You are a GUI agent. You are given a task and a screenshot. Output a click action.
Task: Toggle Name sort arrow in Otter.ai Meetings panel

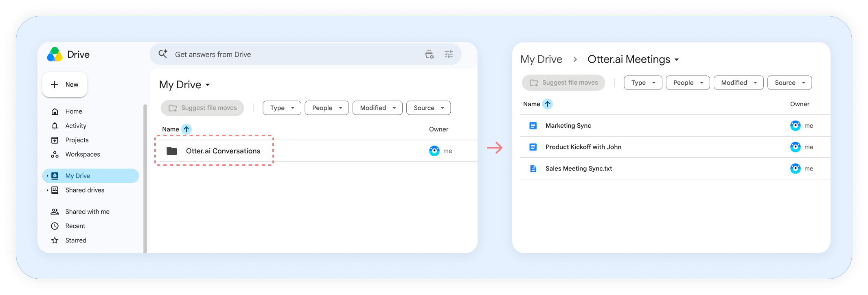(x=548, y=104)
